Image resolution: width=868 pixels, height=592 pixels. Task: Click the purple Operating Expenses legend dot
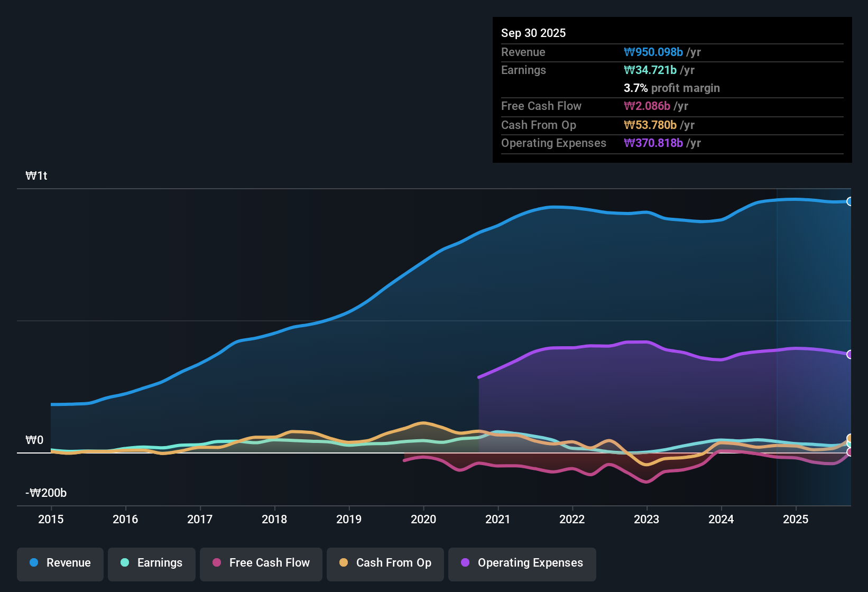click(465, 563)
